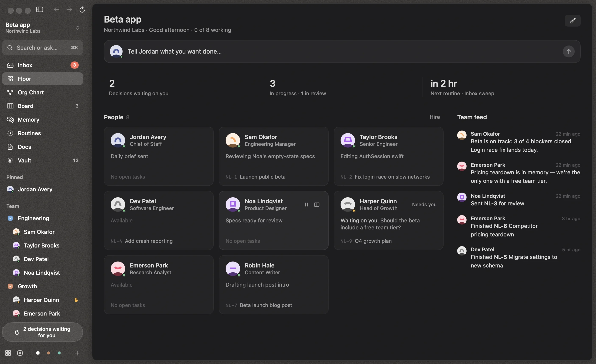This screenshot has width=596, height=364.
Task: Pause Noa Lindqvist with the pause icon
Action: [x=306, y=205]
